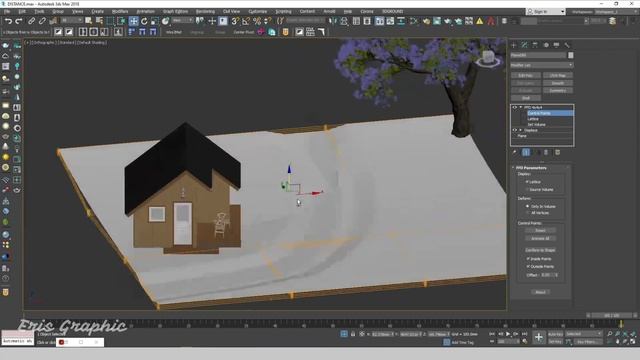Toggle the Outside Points checkbox
The width and height of the screenshot is (640, 360).
(x=528, y=267)
